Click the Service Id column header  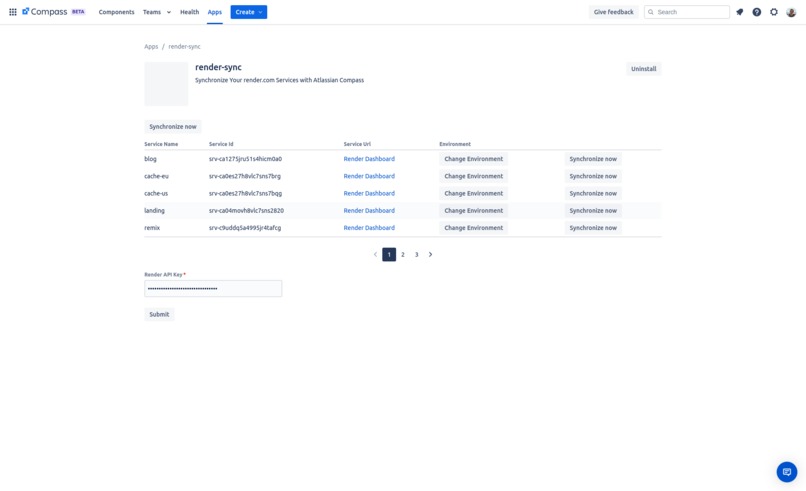pos(221,144)
